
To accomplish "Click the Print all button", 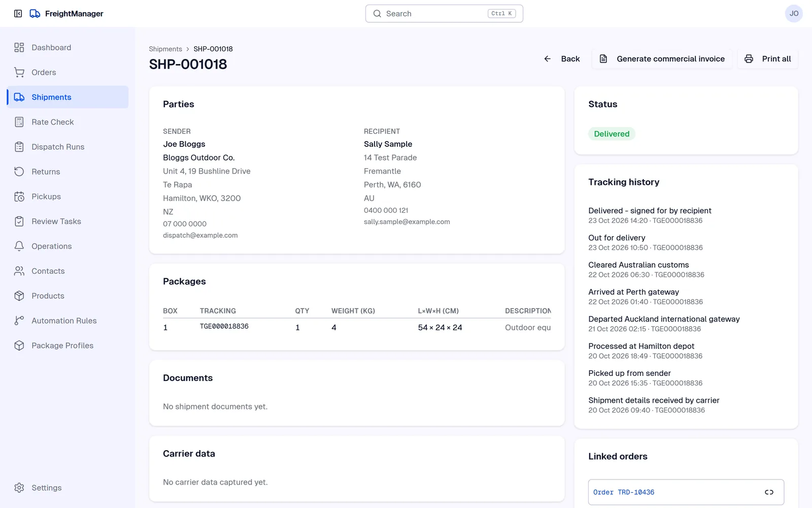I will coord(768,59).
